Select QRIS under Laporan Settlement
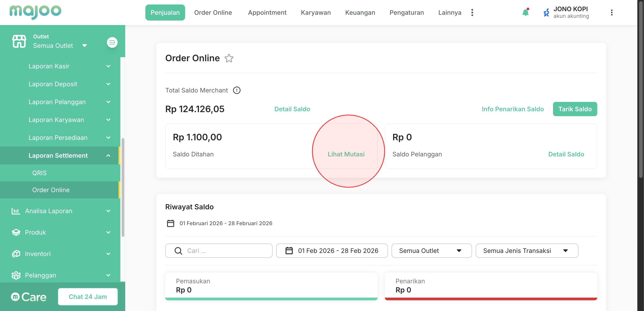 click(39, 173)
